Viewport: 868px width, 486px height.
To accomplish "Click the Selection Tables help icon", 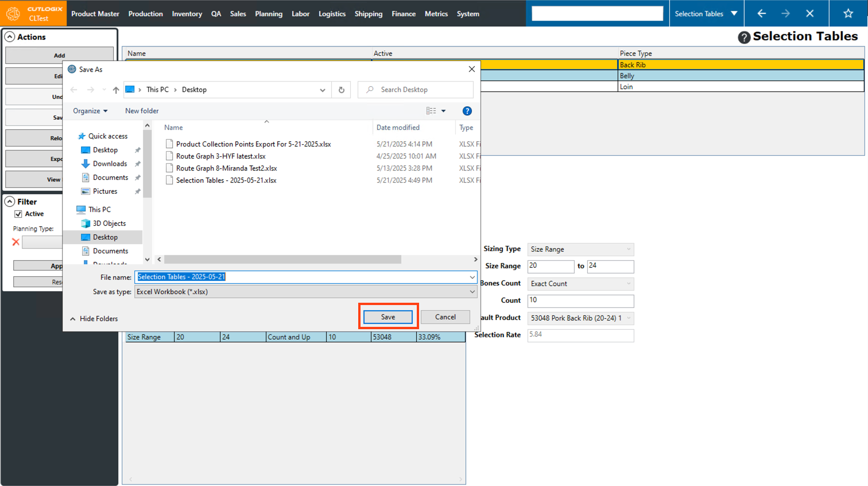I will click(x=744, y=37).
